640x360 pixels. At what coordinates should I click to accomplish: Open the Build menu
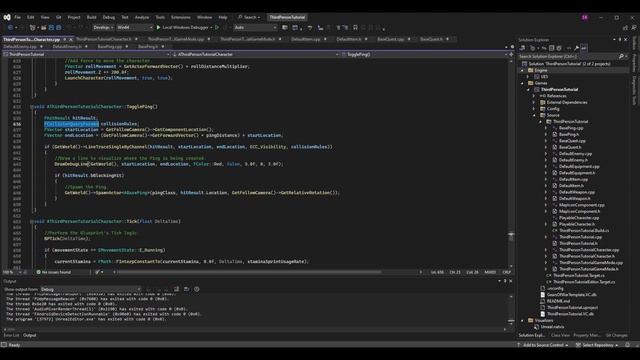91,17
